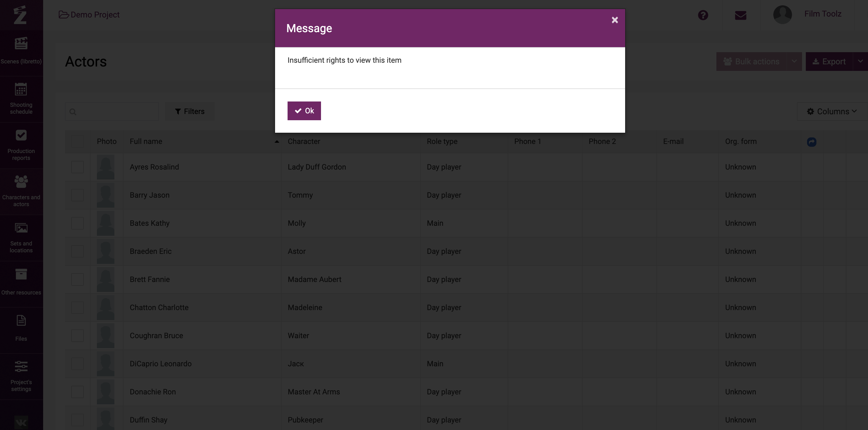Viewport: 868px width, 430px height.
Task: Click DiCaprio Leonardo's photo thumbnail
Action: coord(105,364)
